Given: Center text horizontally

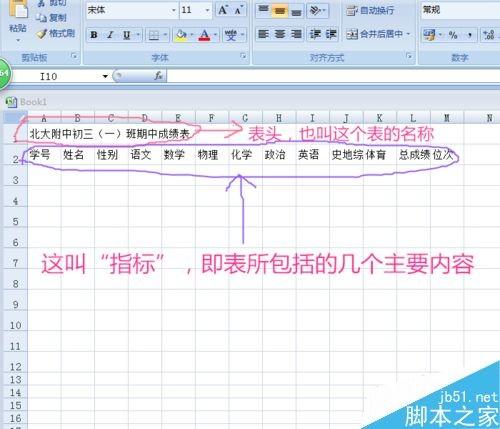Looking at the screenshot, I should (x=280, y=34).
